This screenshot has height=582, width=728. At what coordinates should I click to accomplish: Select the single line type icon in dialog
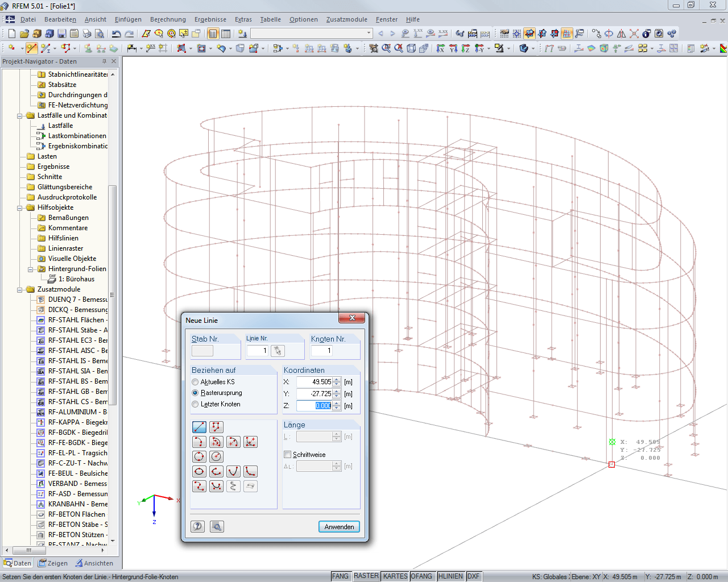[x=199, y=427]
